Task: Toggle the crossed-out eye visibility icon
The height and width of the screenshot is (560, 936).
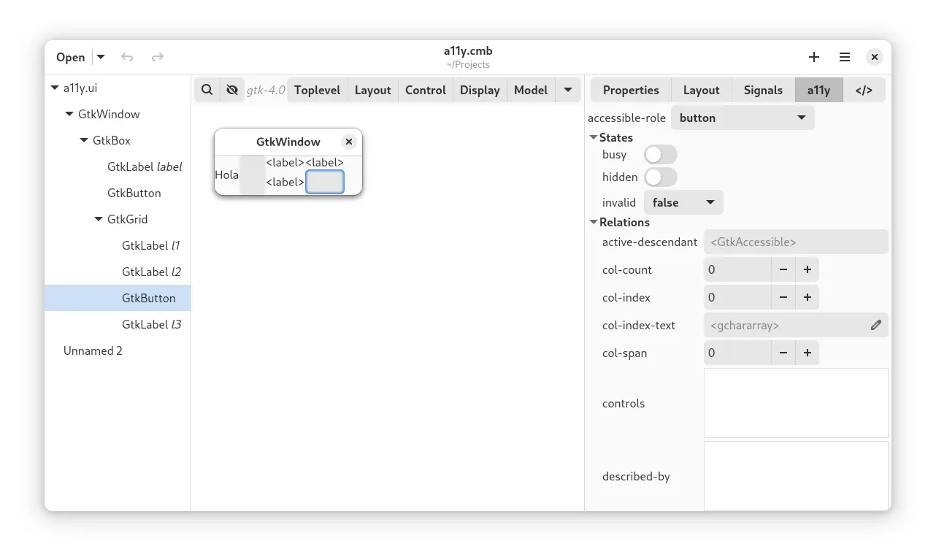Action: [x=232, y=90]
